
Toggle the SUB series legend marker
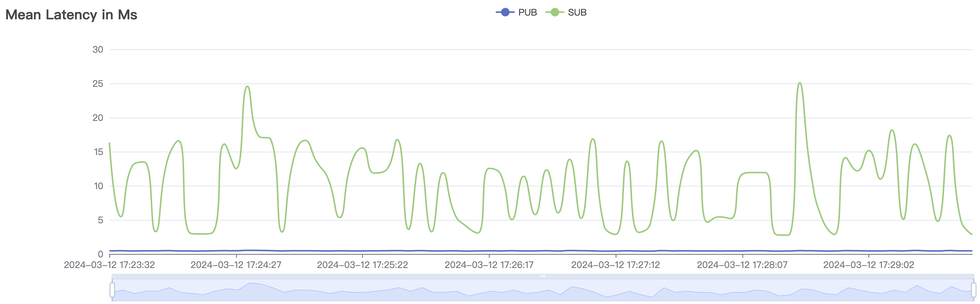pos(554,13)
